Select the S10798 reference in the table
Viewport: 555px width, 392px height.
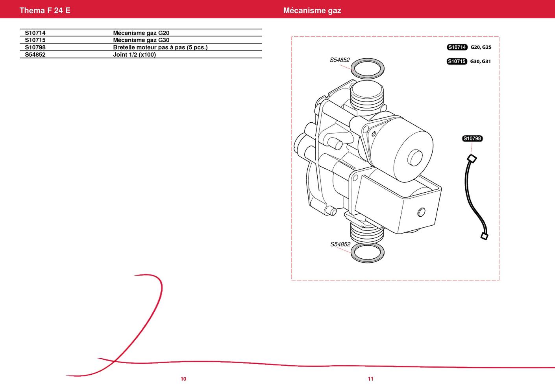pos(35,47)
